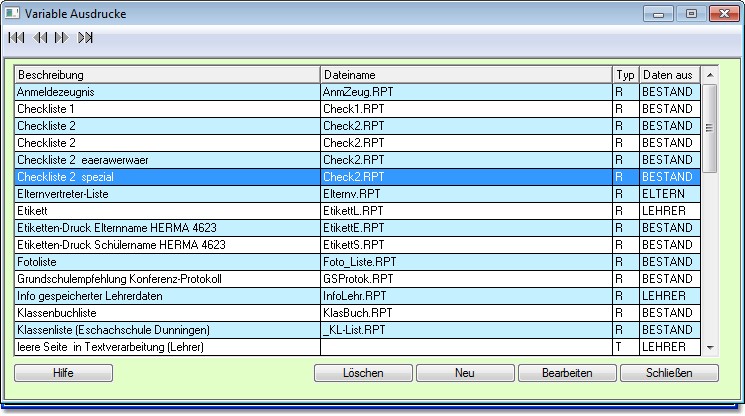The width and height of the screenshot is (745, 416).
Task: Sort by Beschreibung column header
Action: tap(167, 75)
